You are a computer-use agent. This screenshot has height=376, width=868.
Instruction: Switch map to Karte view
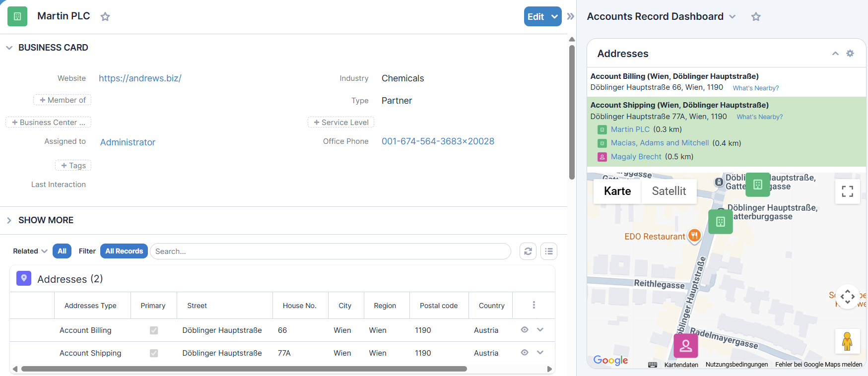[x=617, y=191]
